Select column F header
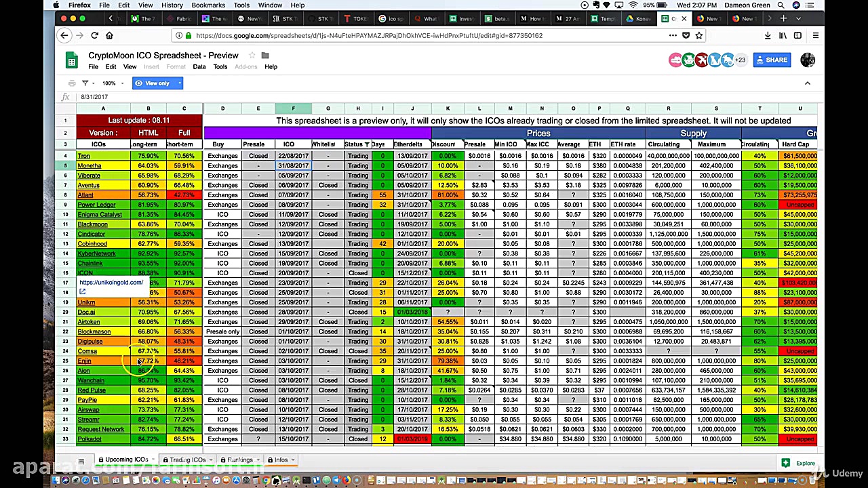This screenshot has width=868, height=488. point(293,108)
